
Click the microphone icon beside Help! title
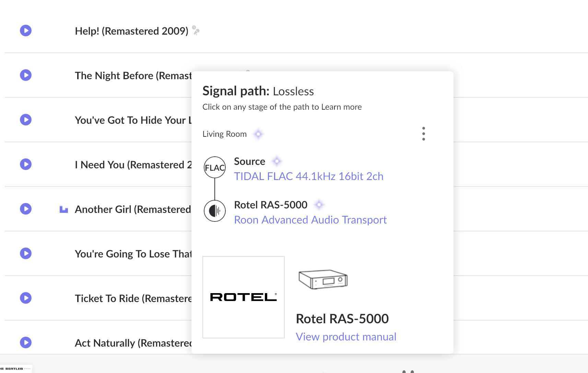coord(196,31)
